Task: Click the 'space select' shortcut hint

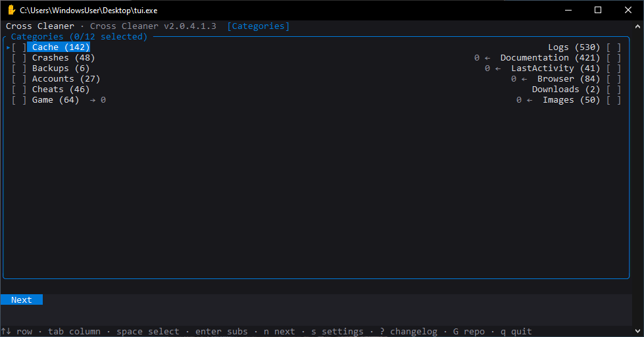Action: coord(148,331)
